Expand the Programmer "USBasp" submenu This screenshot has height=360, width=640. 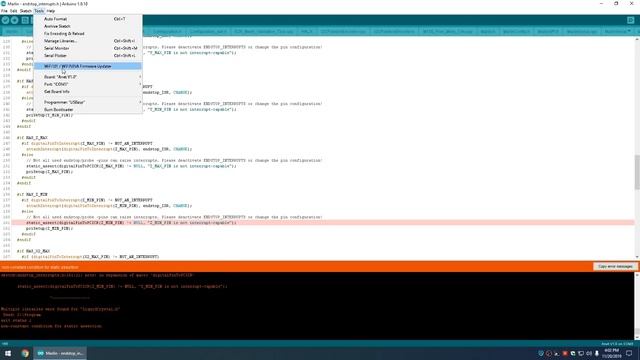click(x=88, y=102)
